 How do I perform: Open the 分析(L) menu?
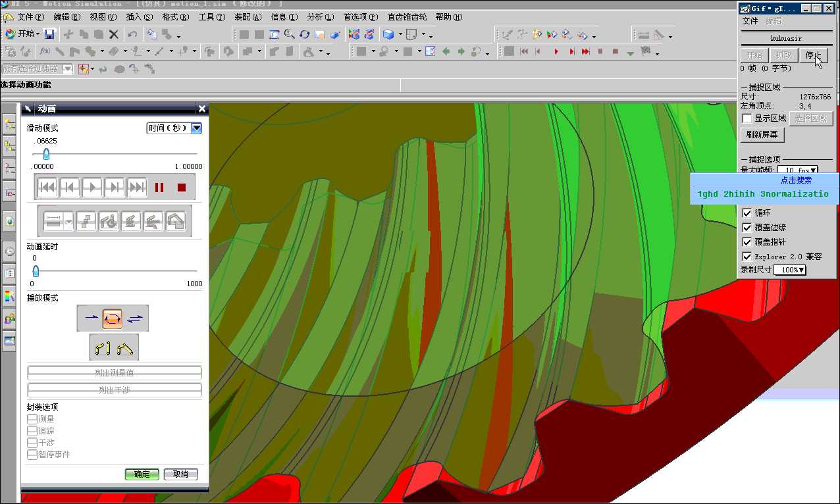[320, 17]
